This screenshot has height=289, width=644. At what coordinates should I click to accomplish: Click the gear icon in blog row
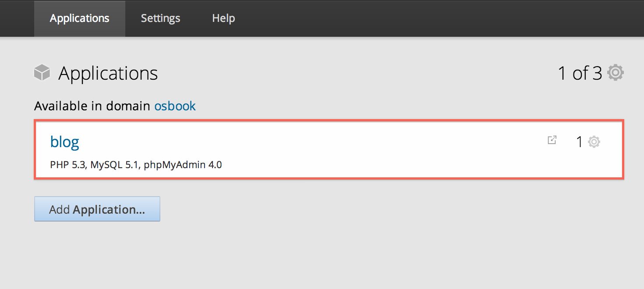point(594,142)
